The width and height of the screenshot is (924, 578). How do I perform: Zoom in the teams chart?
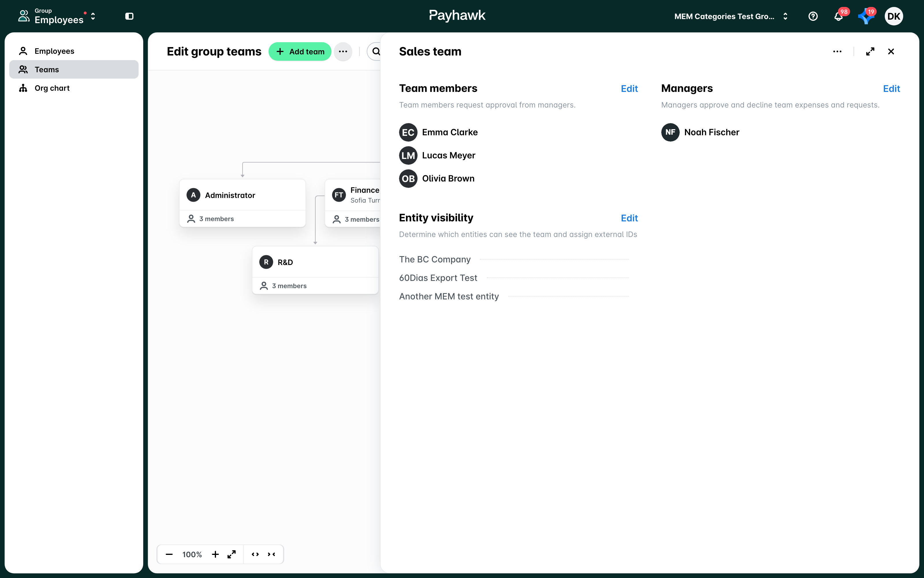tap(215, 554)
